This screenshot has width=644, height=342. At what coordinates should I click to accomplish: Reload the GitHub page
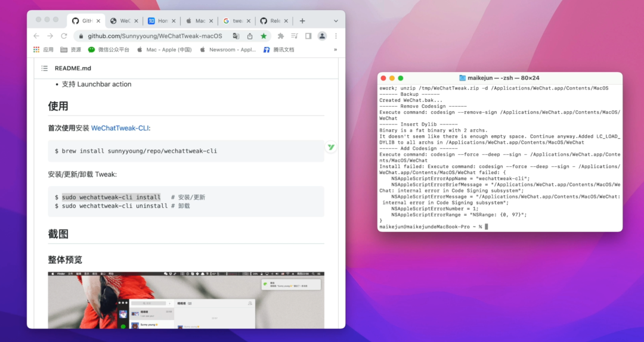click(64, 36)
